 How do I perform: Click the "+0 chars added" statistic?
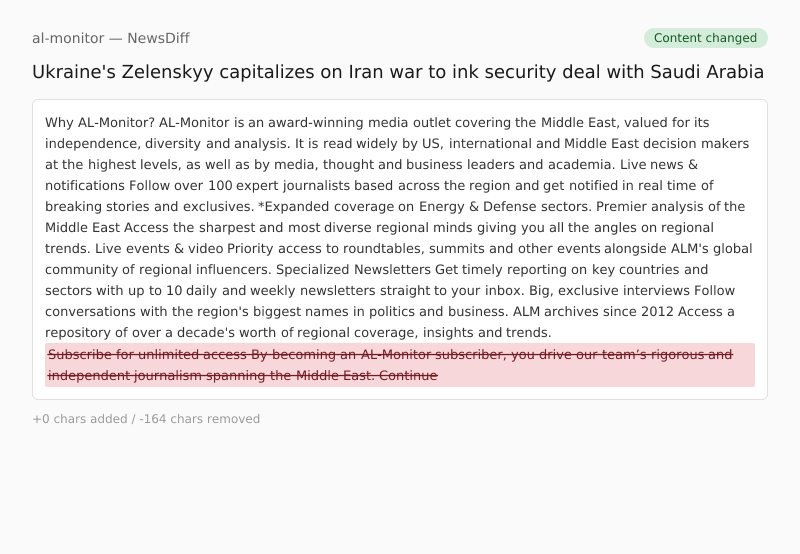pyautogui.click(x=79, y=419)
